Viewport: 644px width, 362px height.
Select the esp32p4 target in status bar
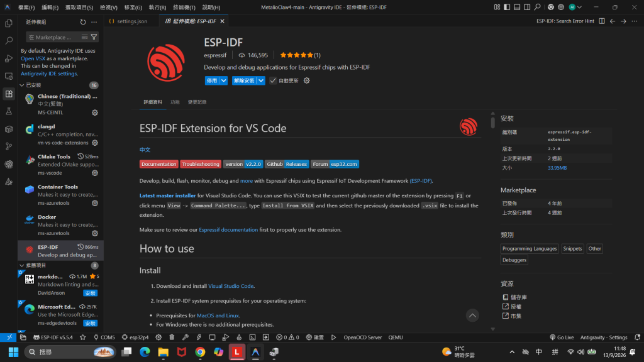coord(135,337)
